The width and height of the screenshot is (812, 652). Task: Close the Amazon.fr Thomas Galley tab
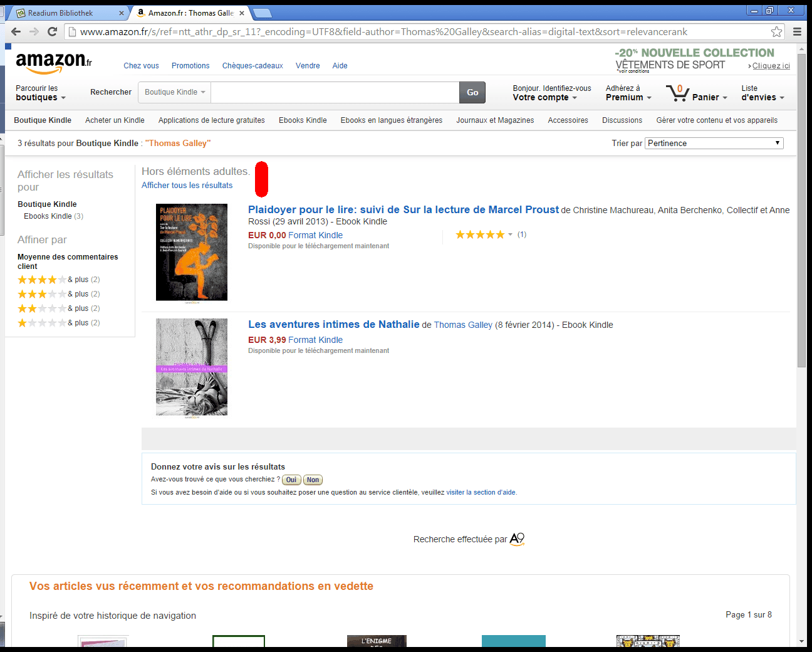(x=242, y=13)
